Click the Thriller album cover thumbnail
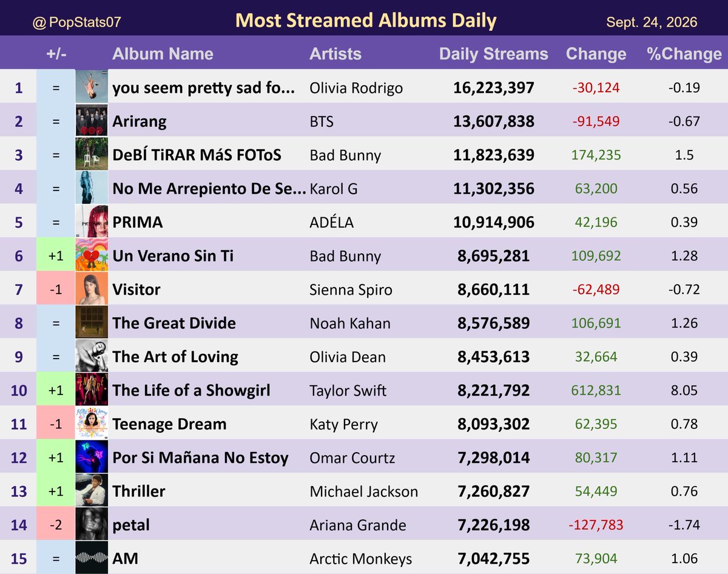This screenshot has width=728, height=574. pyautogui.click(x=92, y=490)
